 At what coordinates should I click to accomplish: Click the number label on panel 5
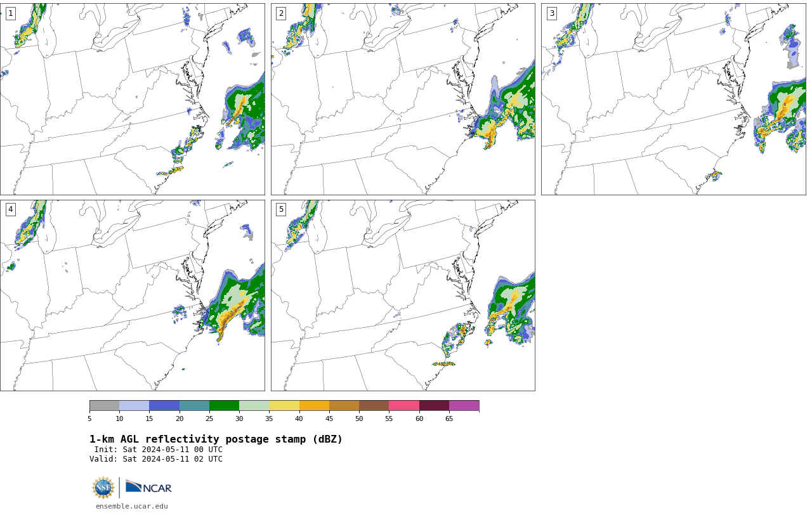tap(281, 209)
